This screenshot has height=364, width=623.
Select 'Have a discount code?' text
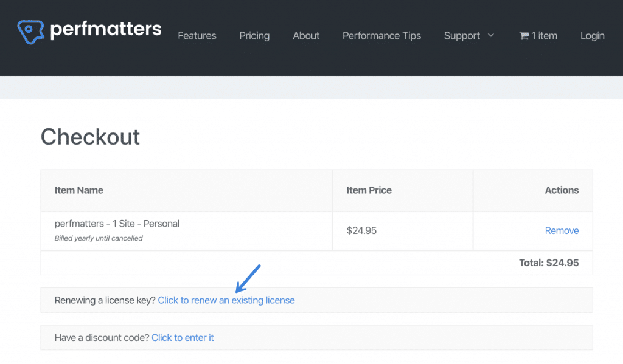tap(102, 337)
